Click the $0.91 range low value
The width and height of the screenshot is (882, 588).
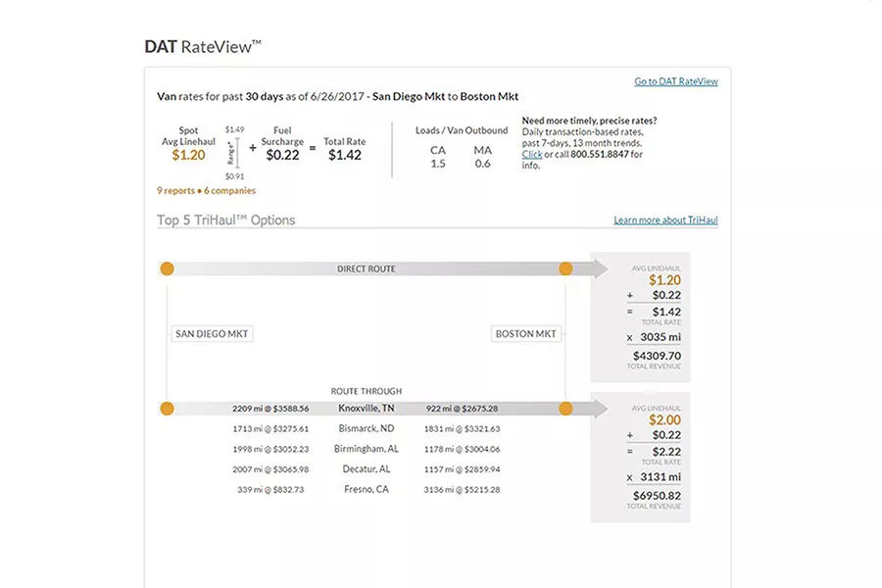pyautogui.click(x=234, y=176)
